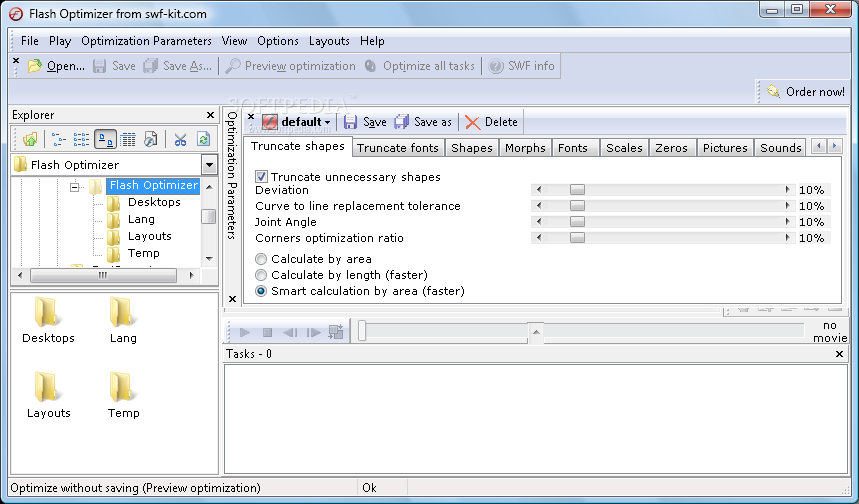Click the 'Ok' status bar text
This screenshot has height=504, width=859.
[369, 488]
